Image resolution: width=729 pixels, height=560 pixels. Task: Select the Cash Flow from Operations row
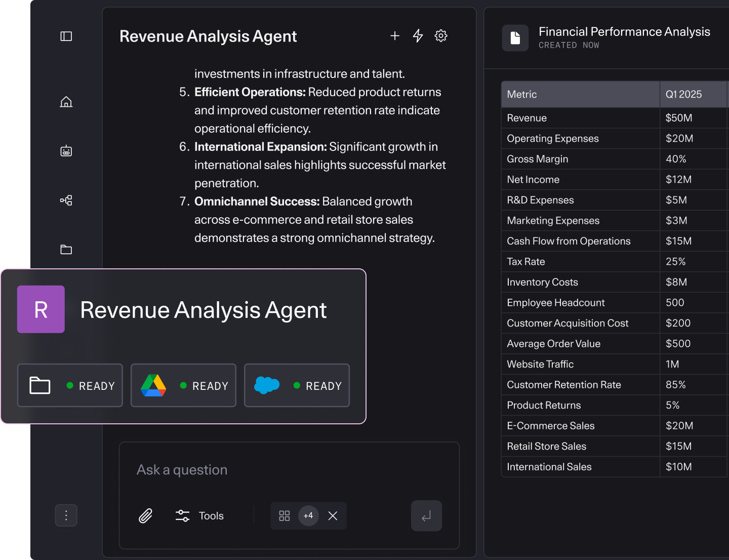(615, 241)
